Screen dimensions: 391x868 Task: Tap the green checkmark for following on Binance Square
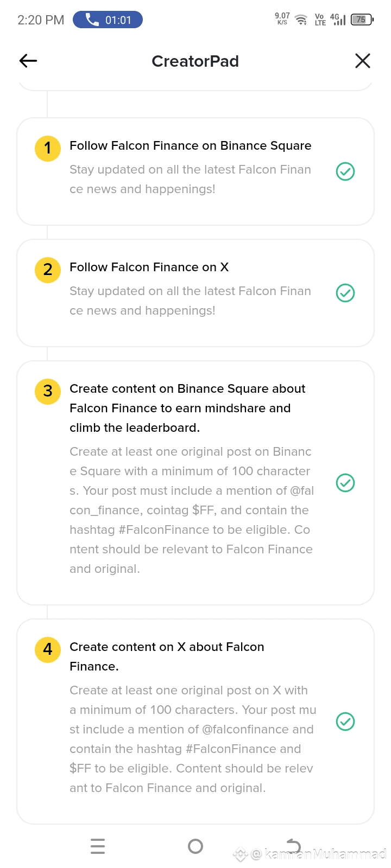click(x=345, y=171)
